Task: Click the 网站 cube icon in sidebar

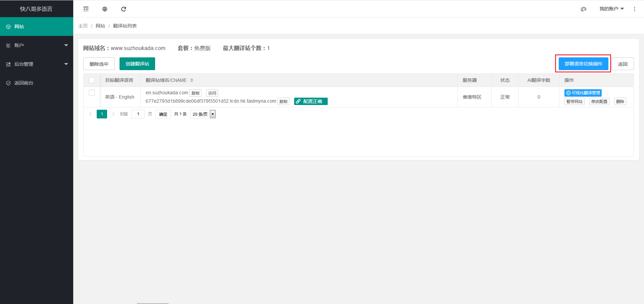Action: point(8,27)
